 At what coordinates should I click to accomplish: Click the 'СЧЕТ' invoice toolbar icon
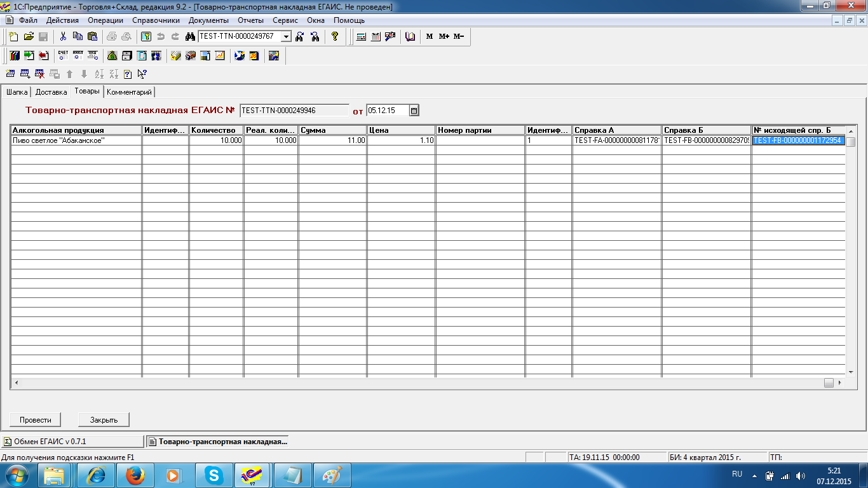tap(63, 55)
